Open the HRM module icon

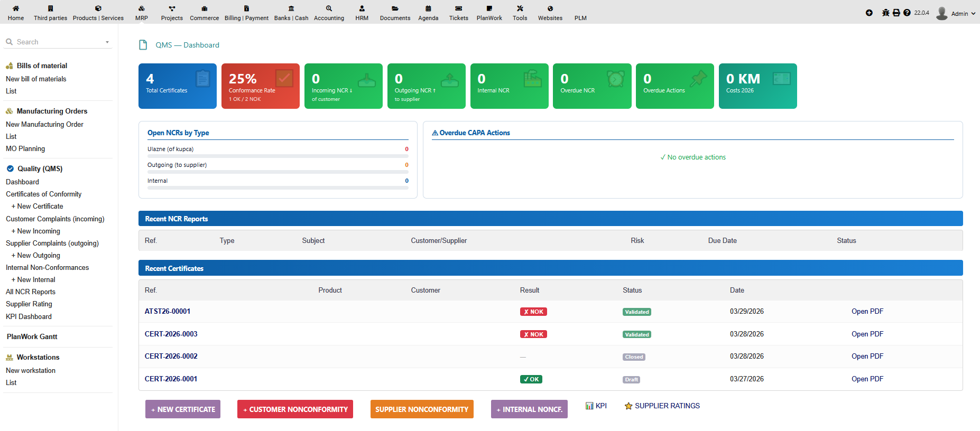[x=362, y=8]
